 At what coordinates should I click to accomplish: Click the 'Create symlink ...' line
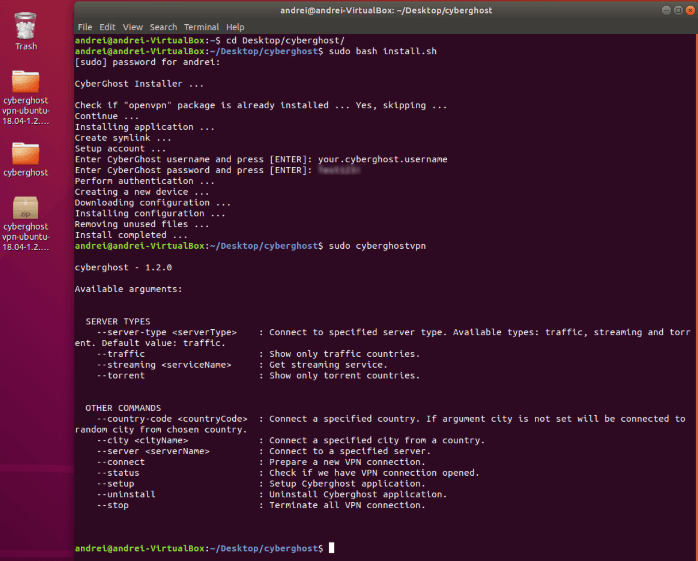tap(123, 138)
